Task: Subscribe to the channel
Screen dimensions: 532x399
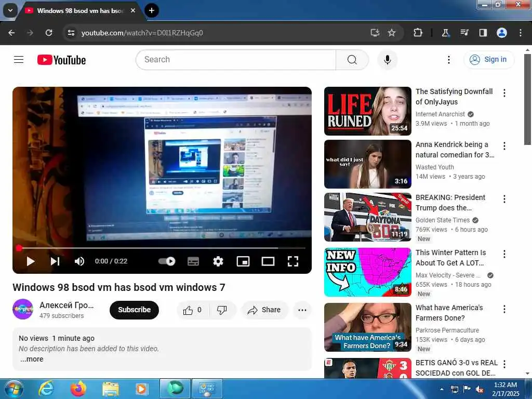Action: [134, 310]
